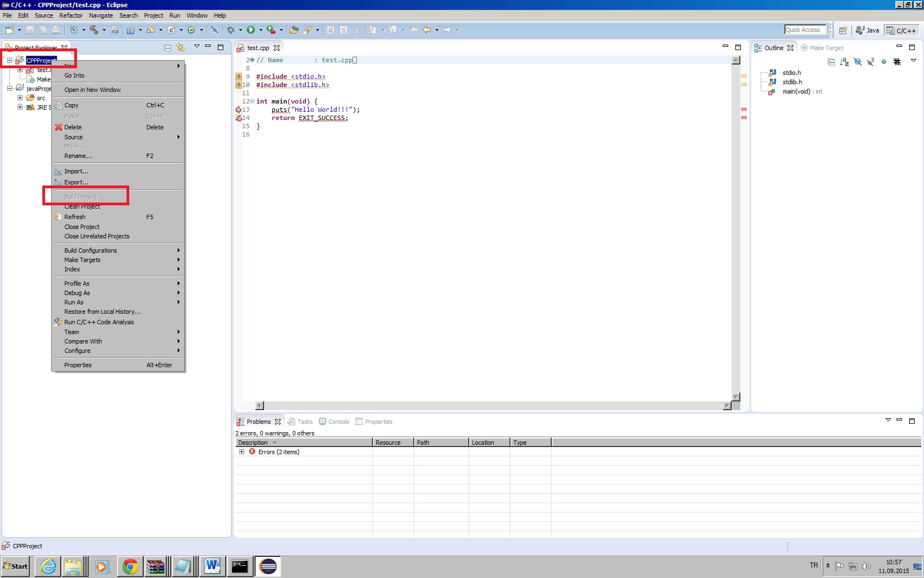Toggle Show Whitespace Characters
Screen dimensions: 924x578
coord(344,30)
